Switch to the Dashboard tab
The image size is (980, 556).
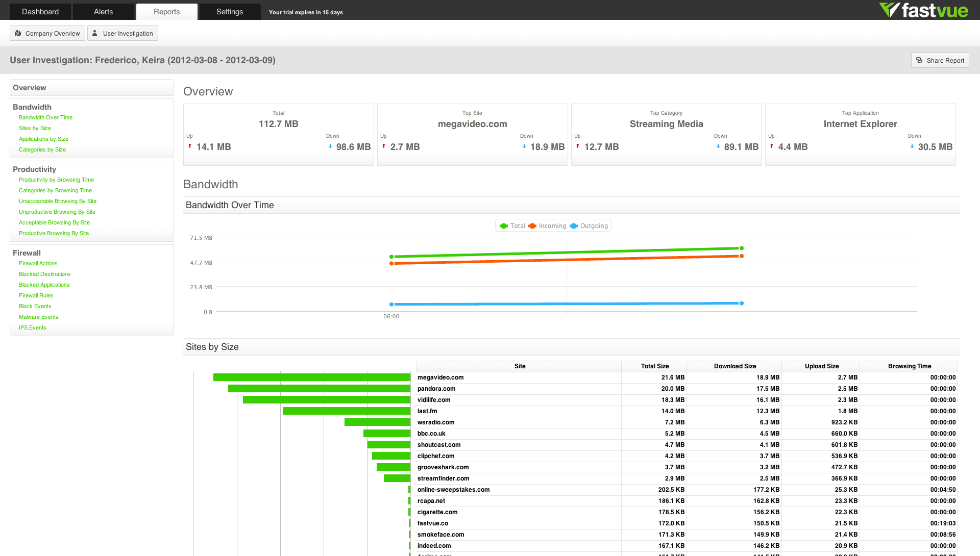(x=40, y=12)
